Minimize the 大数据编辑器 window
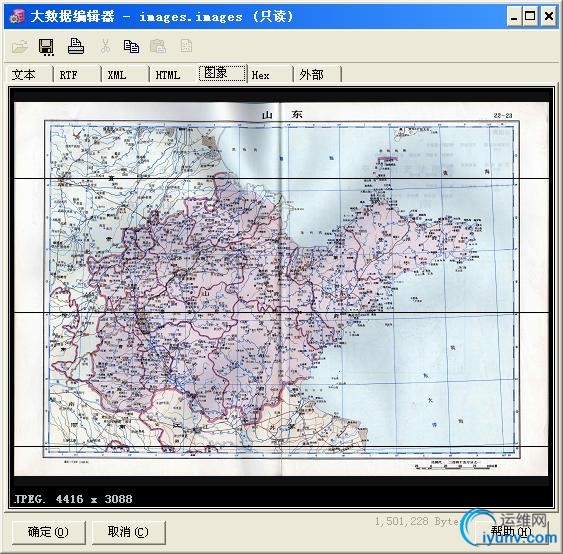The width and height of the screenshot is (563, 554). point(514,17)
